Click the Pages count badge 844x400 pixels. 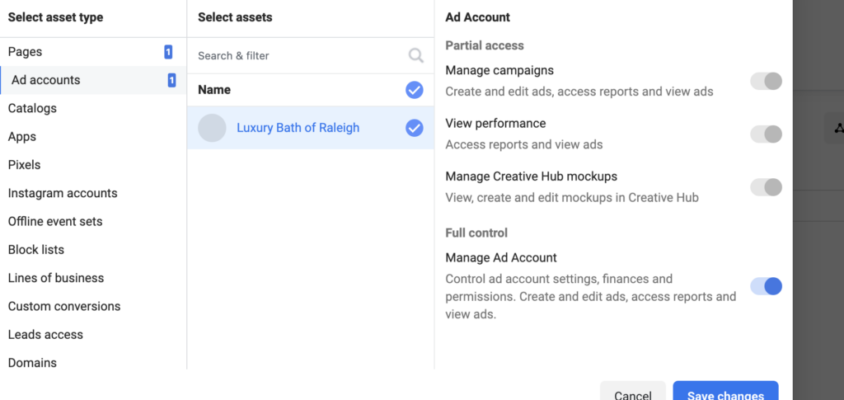point(168,52)
